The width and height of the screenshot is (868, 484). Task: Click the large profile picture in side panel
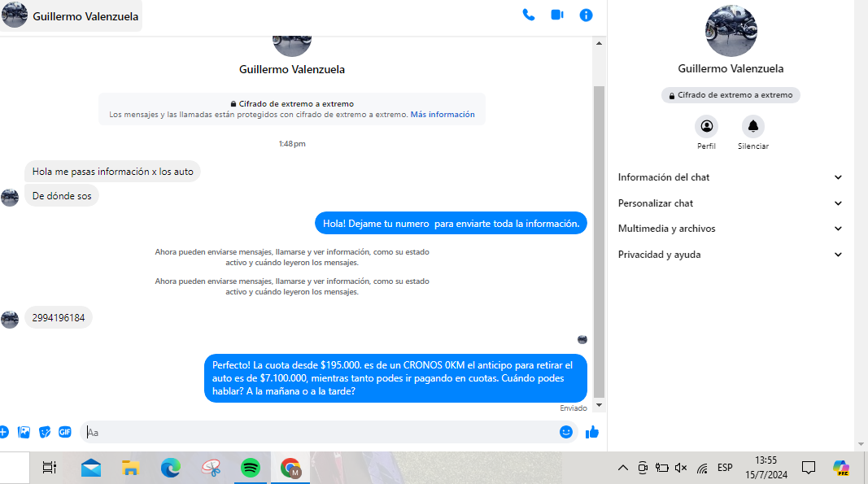731,31
